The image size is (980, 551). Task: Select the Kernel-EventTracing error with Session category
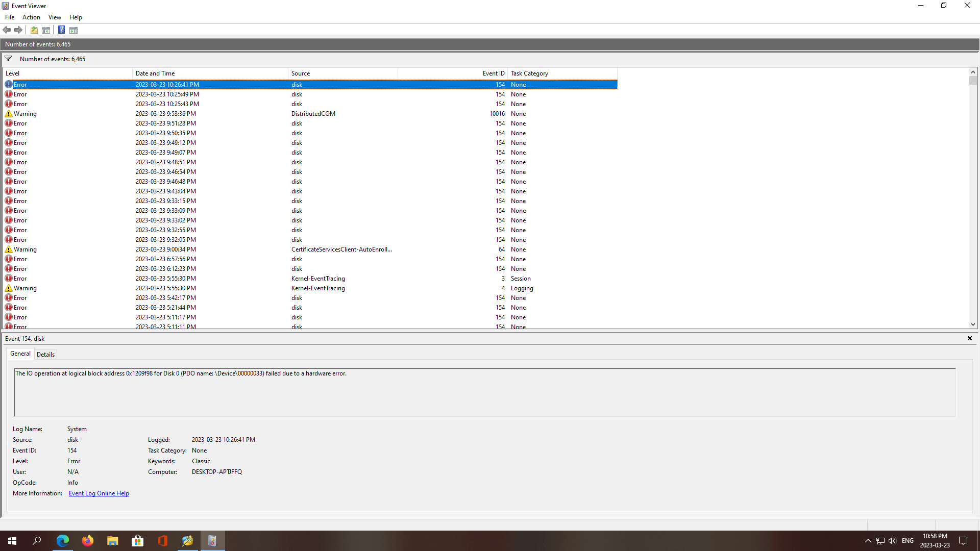click(x=310, y=279)
